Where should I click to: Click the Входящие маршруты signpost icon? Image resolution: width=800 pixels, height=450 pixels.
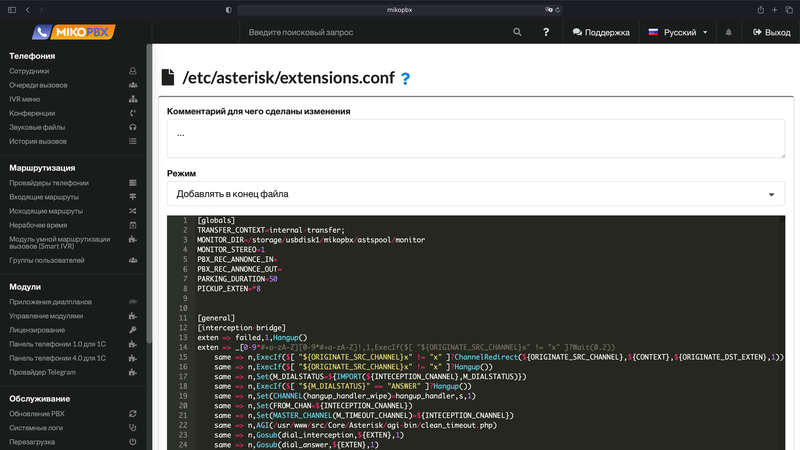[x=133, y=197]
